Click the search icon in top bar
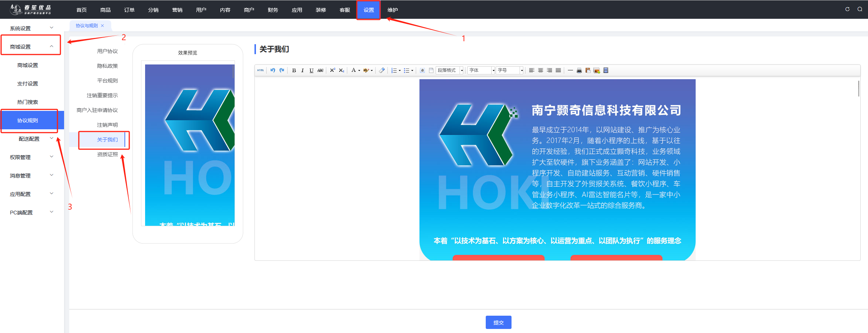868x333 pixels. click(860, 9)
